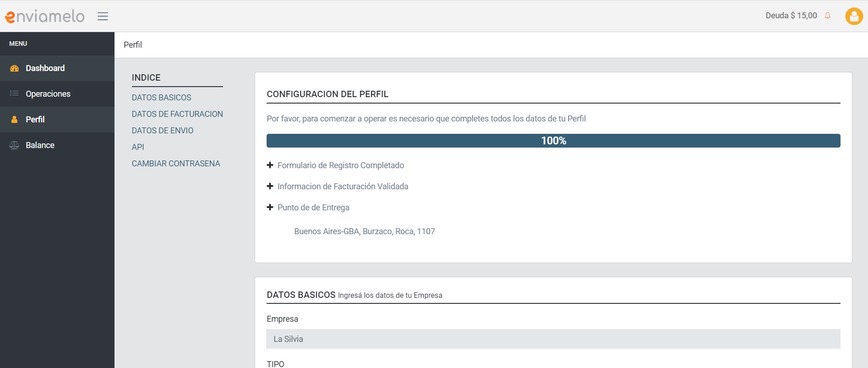Jump to DATOS DE FACTURACION section
This screenshot has width=868, height=368.
[x=177, y=114]
